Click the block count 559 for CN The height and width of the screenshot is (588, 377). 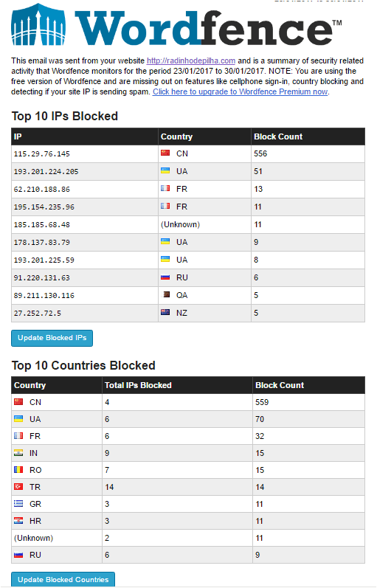(262, 402)
